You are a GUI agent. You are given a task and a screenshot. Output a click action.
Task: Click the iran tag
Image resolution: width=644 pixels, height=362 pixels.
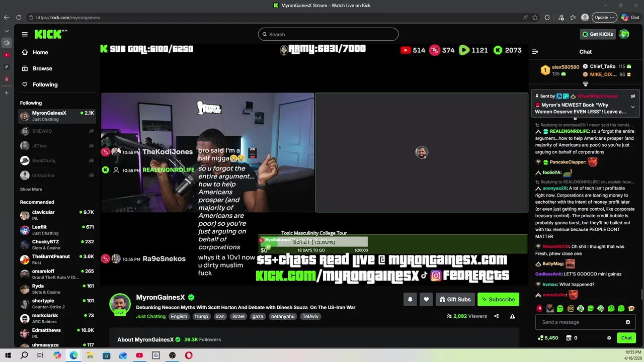coord(220,316)
